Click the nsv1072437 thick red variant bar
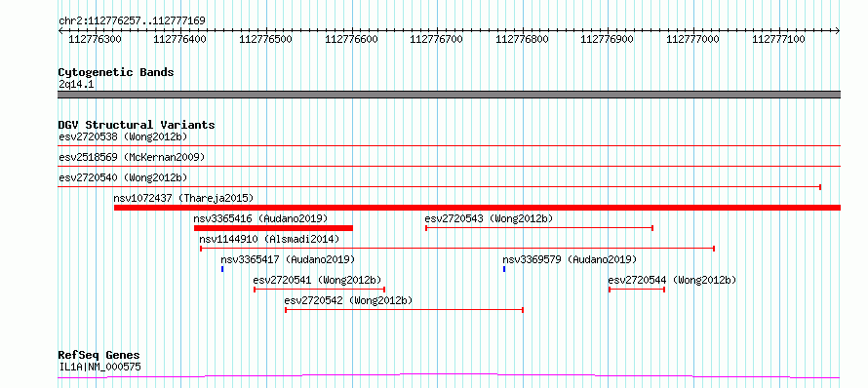Screen dimensions: 868x388 (477, 208)
